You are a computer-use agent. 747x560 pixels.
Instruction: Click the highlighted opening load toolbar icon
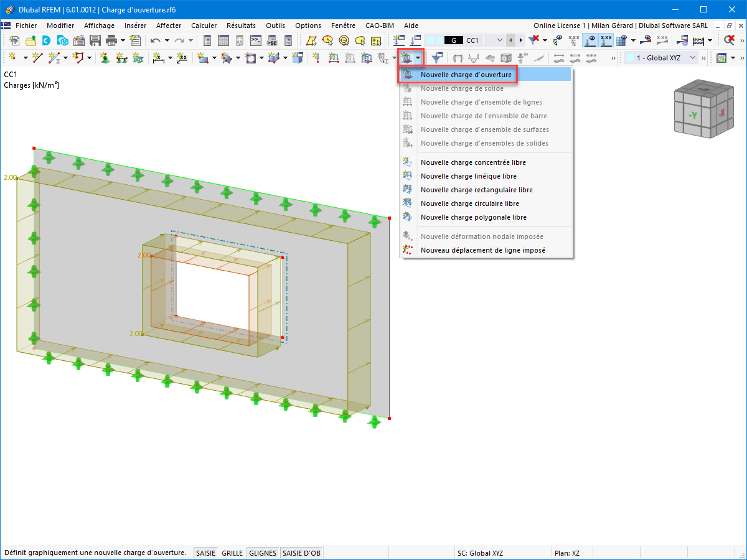pos(406,58)
